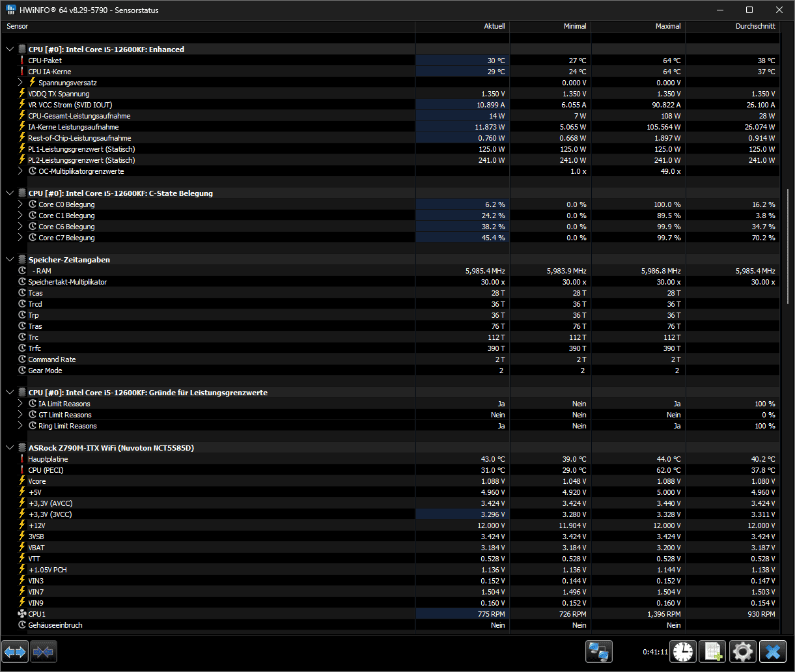Collapse the ASRock Z790M-ITX WiFi group
Screen dimensions: 795x672
coord(10,448)
